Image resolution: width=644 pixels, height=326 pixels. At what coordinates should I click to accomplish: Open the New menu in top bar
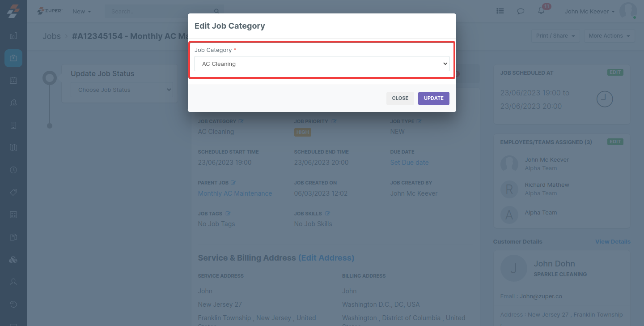82,11
